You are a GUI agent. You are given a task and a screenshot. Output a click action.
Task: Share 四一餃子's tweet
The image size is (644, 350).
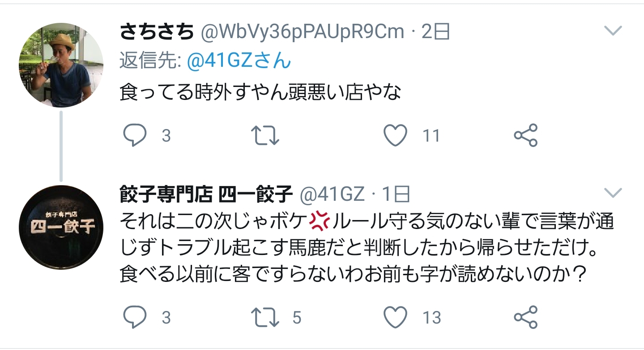coord(525,317)
